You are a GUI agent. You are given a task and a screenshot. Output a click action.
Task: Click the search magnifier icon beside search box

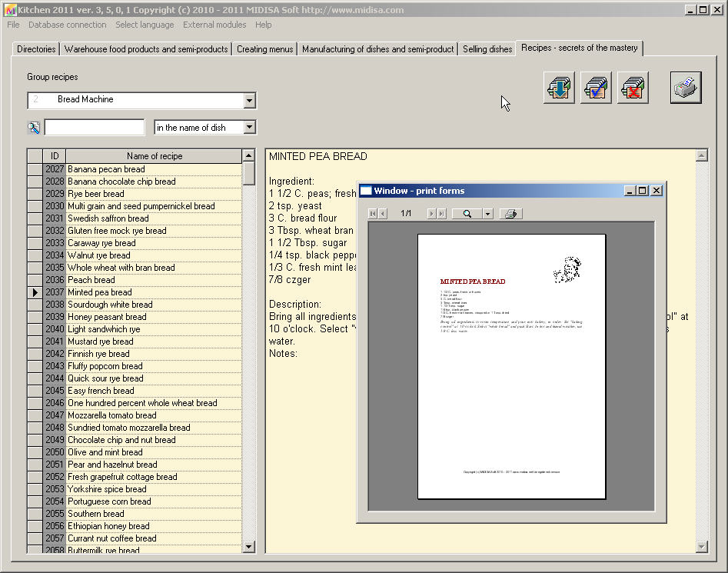pyautogui.click(x=34, y=128)
